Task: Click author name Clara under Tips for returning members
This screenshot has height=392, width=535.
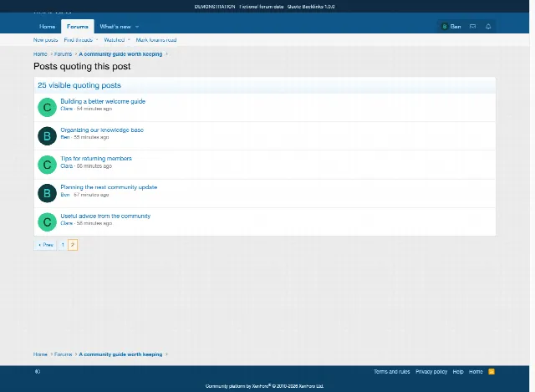Action: coord(67,166)
